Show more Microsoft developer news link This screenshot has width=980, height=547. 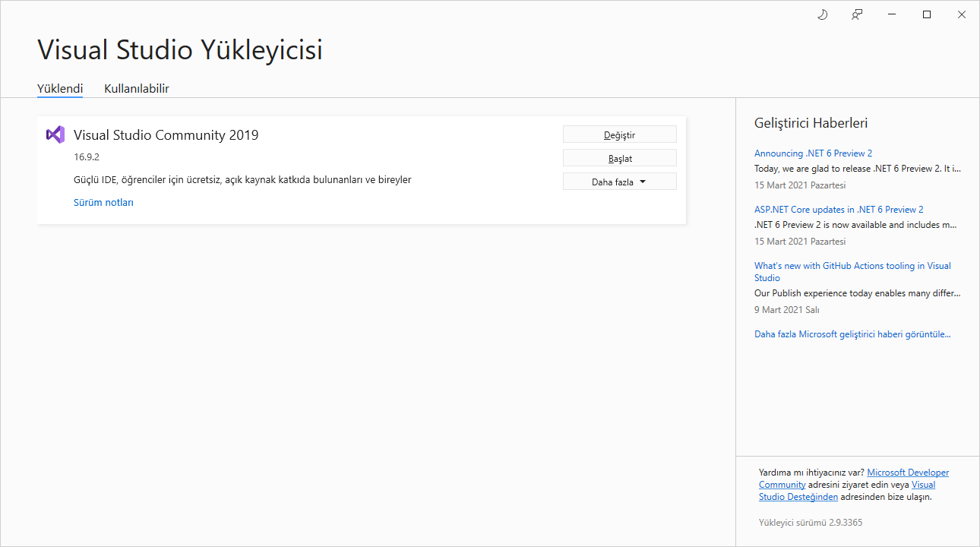coord(852,334)
